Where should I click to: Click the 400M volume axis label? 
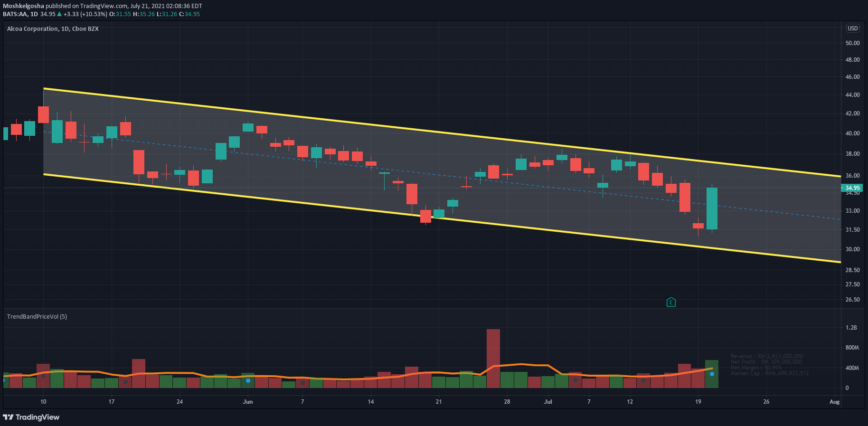coord(852,368)
